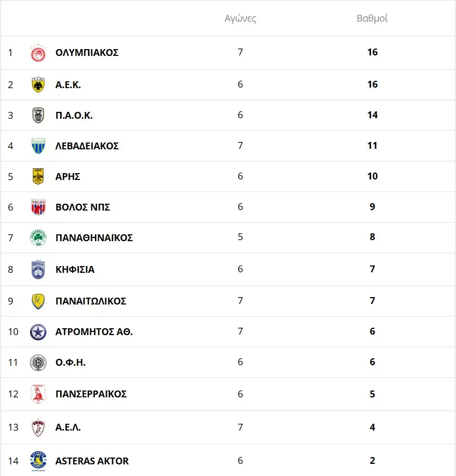Click the ΑΤΡΟΜΗΤΟΣ ΑΘ. team name

94,332
